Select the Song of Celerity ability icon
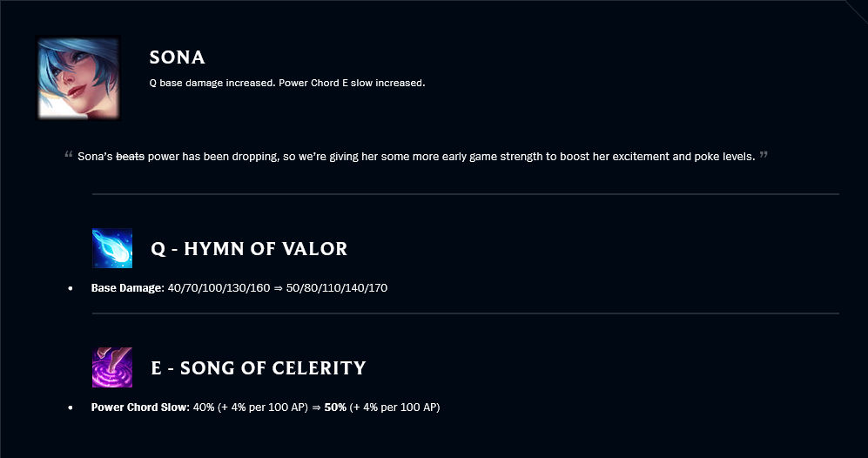This screenshot has width=868, height=458. pyautogui.click(x=112, y=367)
